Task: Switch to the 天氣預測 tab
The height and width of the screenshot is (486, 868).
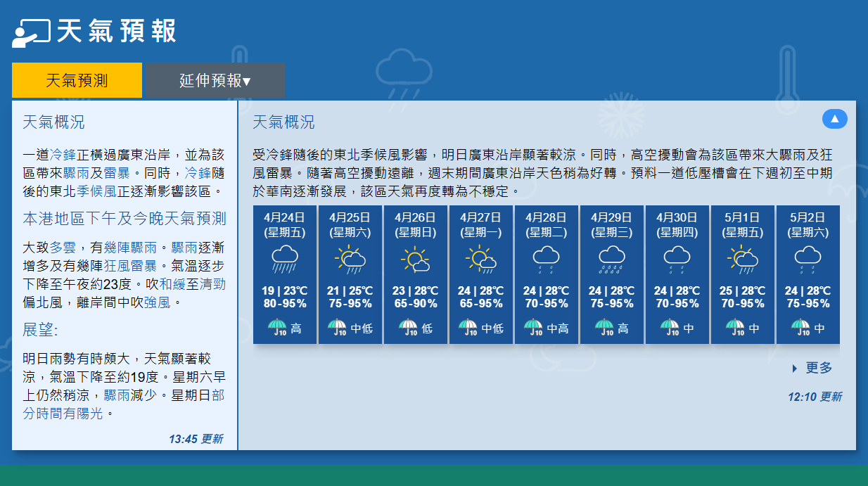Action: (x=77, y=81)
